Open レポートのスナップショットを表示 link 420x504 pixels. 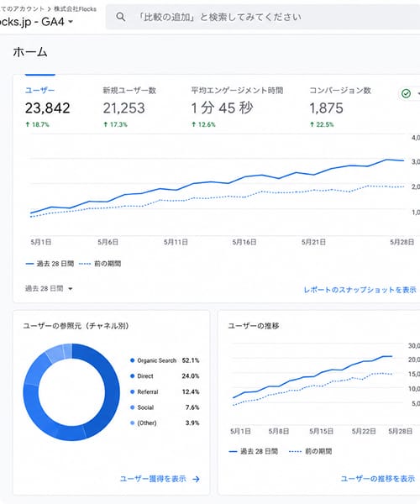coord(360,290)
